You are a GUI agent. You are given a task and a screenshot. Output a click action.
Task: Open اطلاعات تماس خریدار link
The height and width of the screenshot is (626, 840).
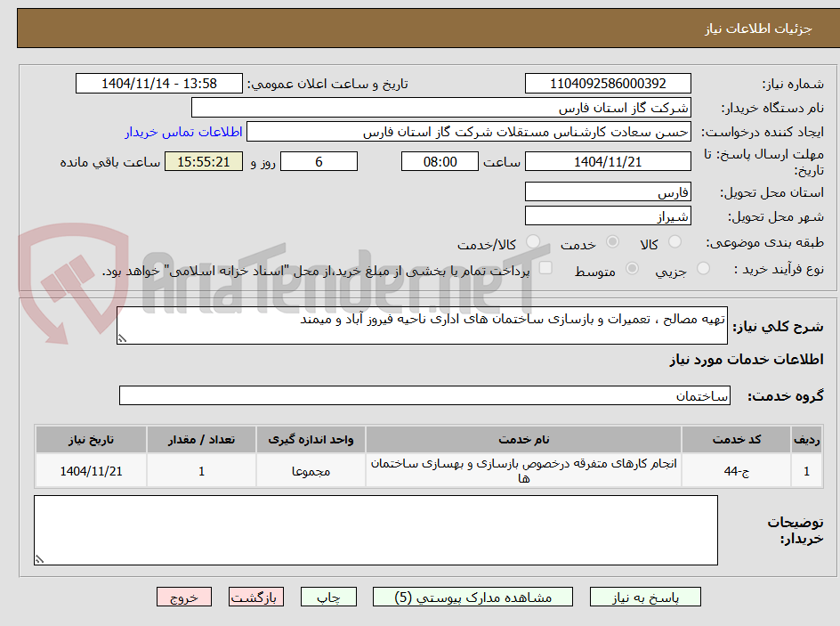[183, 132]
